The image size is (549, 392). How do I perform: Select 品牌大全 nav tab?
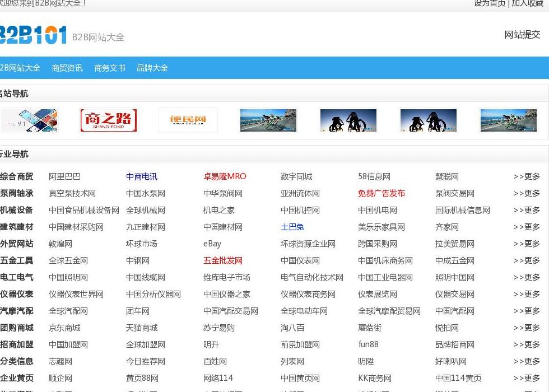[x=152, y=68]
